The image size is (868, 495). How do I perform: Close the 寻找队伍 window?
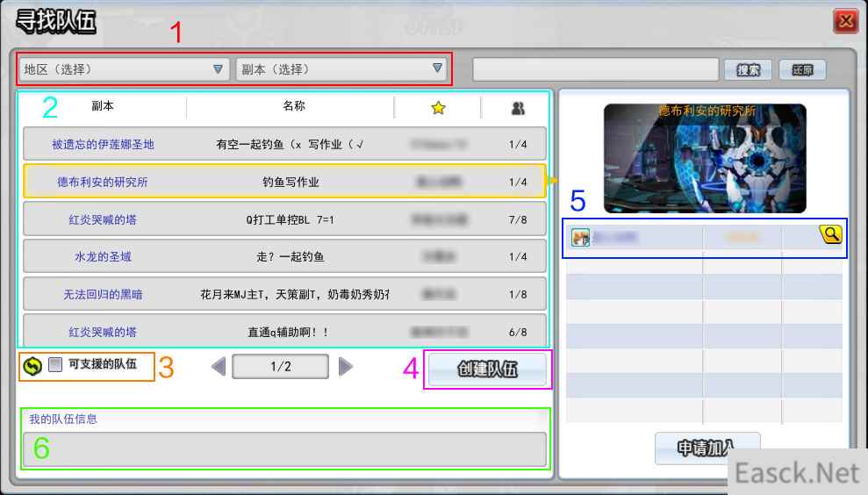click(845, 20)
